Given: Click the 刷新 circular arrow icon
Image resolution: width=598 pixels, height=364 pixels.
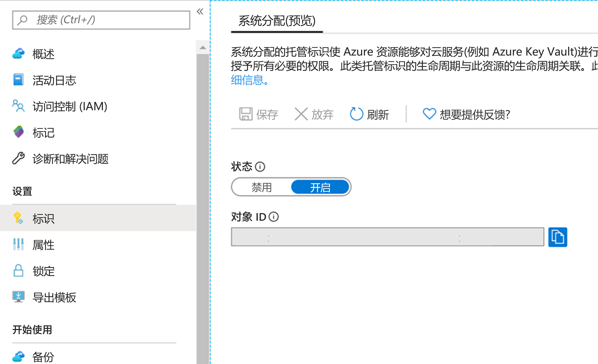Looking at the screenshot, I should click(356, 114).
